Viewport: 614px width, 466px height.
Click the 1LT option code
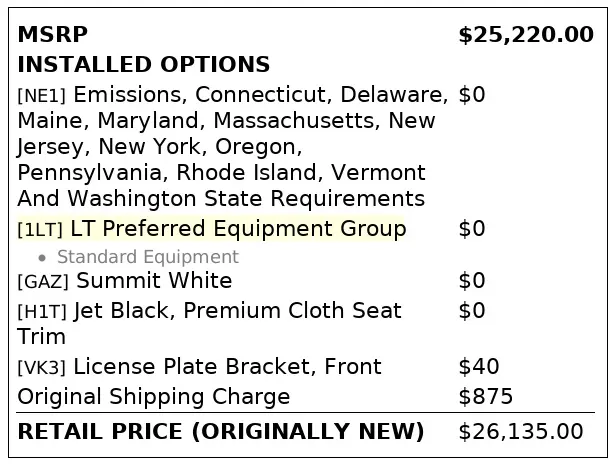point(40,229)
